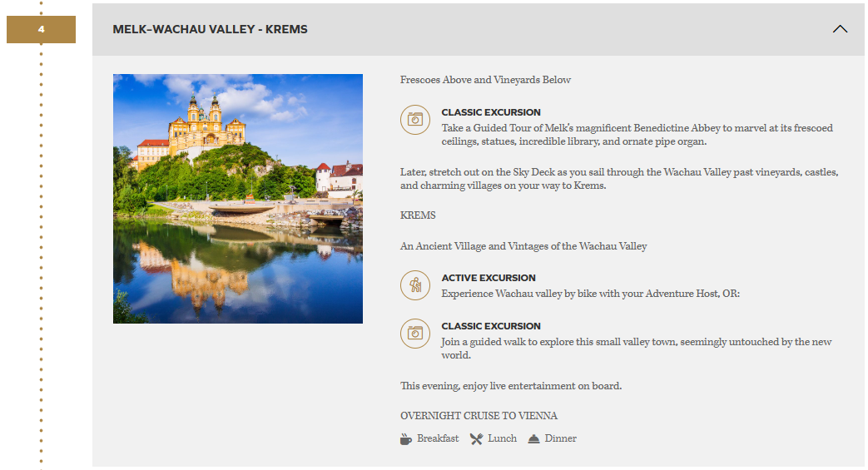Click the Lunch meal label
This screenshot has height=470, width=868.
pyautogui.click(x=502, y=438)
